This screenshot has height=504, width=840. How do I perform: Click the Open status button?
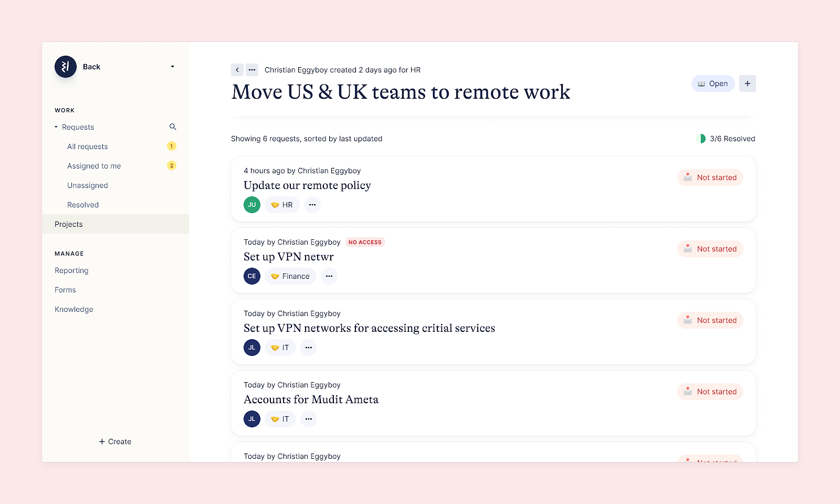[713, 83]
